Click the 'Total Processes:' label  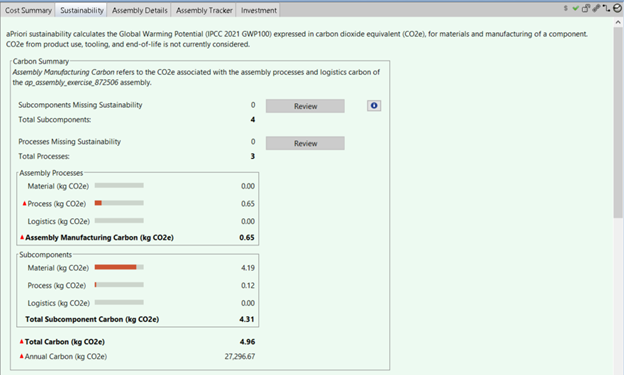tap(44, 156)
